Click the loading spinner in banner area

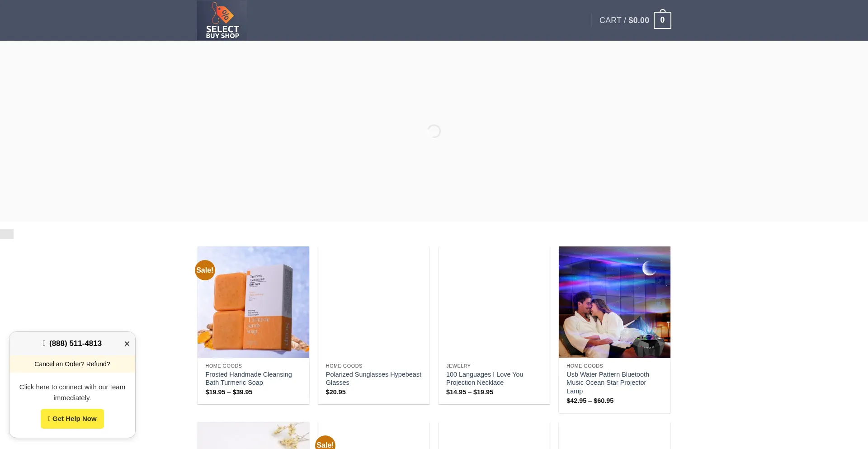tap(434, 131)
